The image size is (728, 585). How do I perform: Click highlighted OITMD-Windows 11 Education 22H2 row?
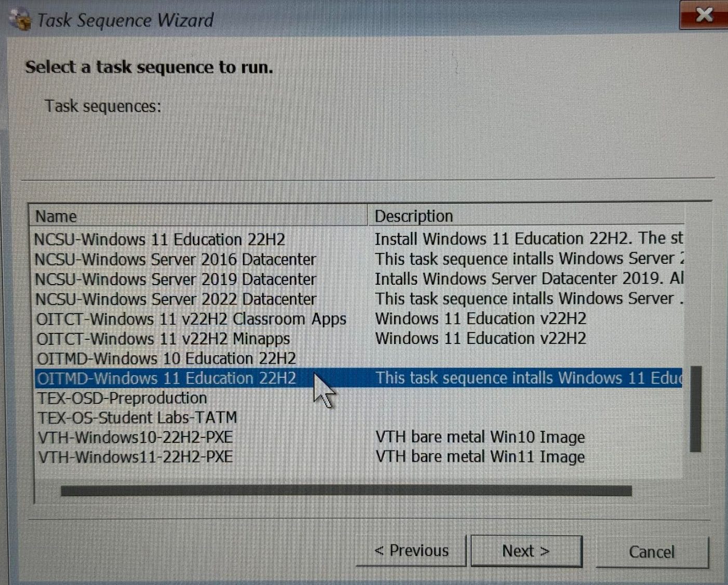[x=166, y=378]
